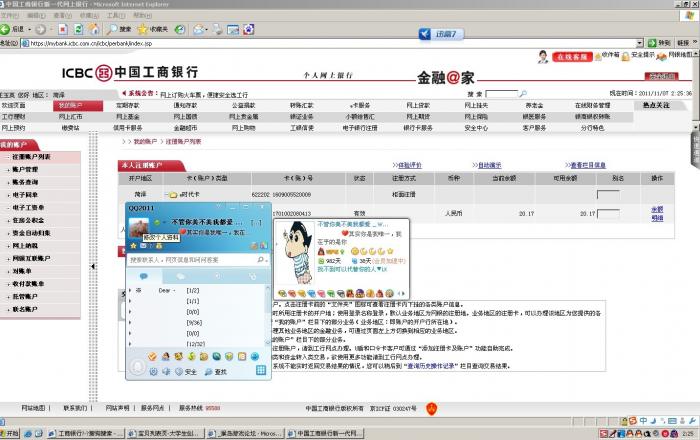
Task: Click the red 在线客服 button
Action: click(572, 57)
